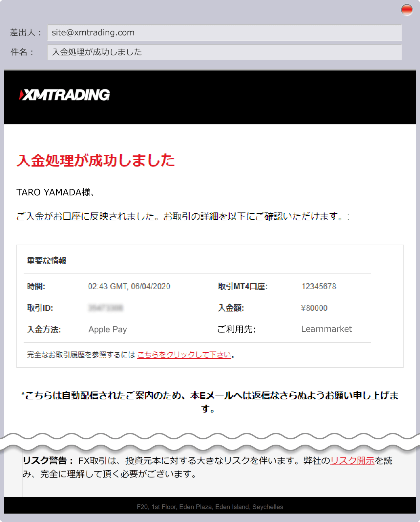This screenshot has height=522, width=420.
Task: Click the large red 入金処理が成功しました heading
Action: tap(95, 160)
